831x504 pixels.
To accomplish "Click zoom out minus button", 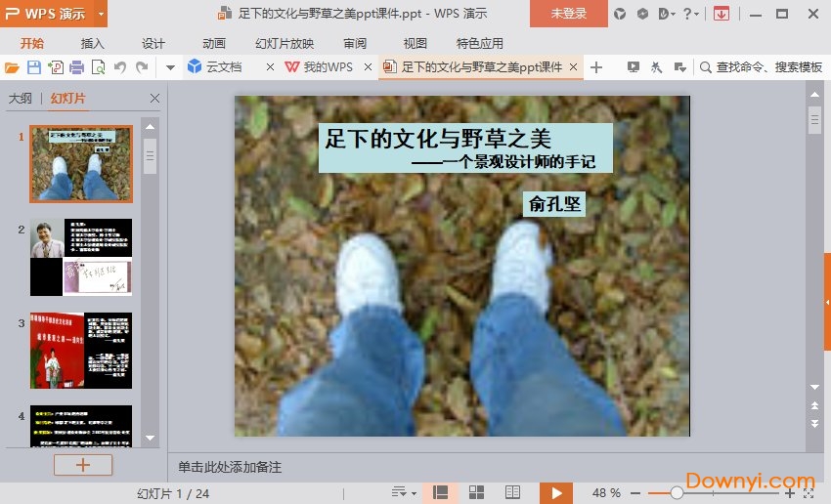I will pyautogui.click(x=635, y=493).
